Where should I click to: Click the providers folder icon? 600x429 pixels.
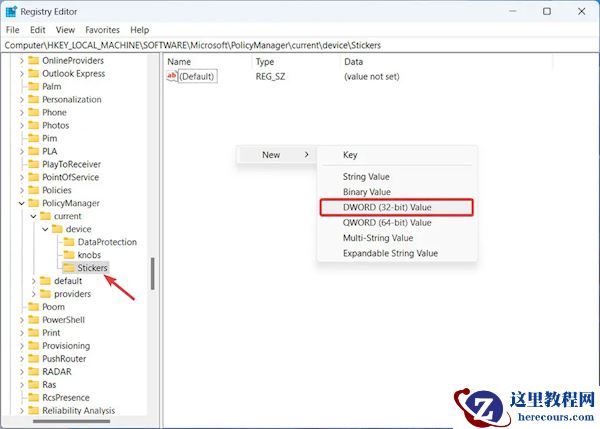click(46, 294)
